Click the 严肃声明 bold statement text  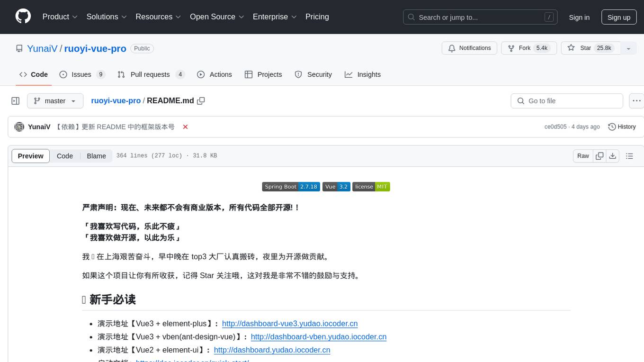191,208
